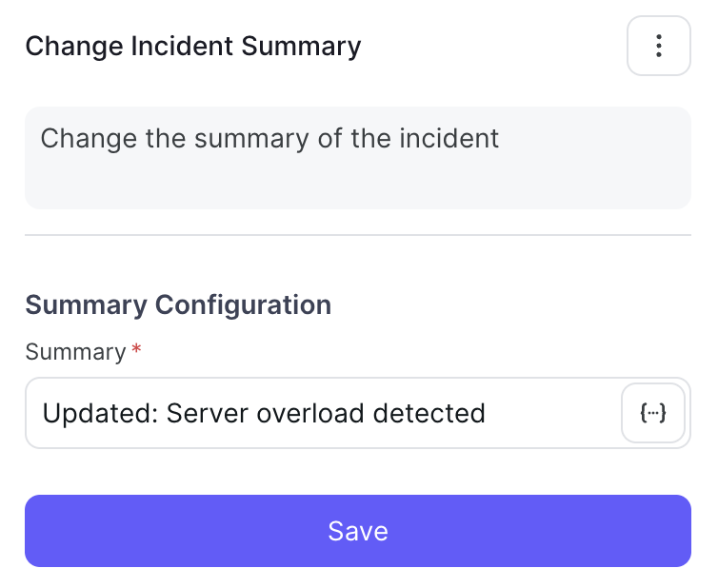Click the word 'detected' in the summary input

[x=429, y=413]
